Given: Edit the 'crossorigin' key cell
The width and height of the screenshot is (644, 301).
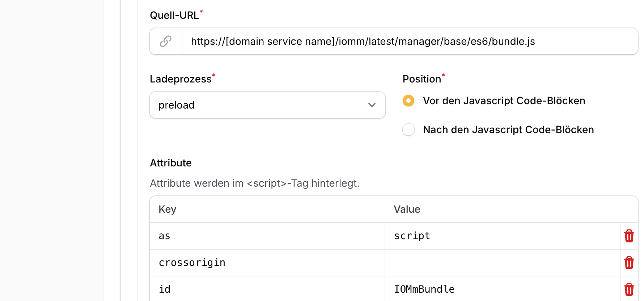Looking at the screenshot, I should (267, 263).
